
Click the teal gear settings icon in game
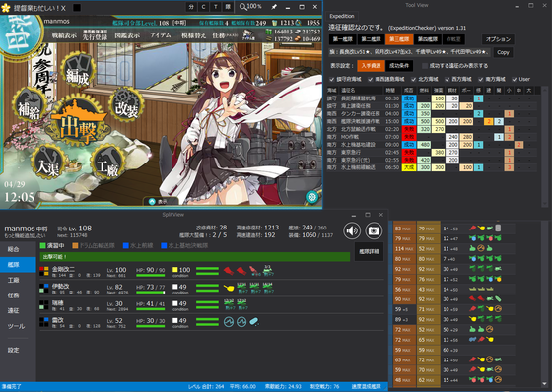tap(311, 197)
